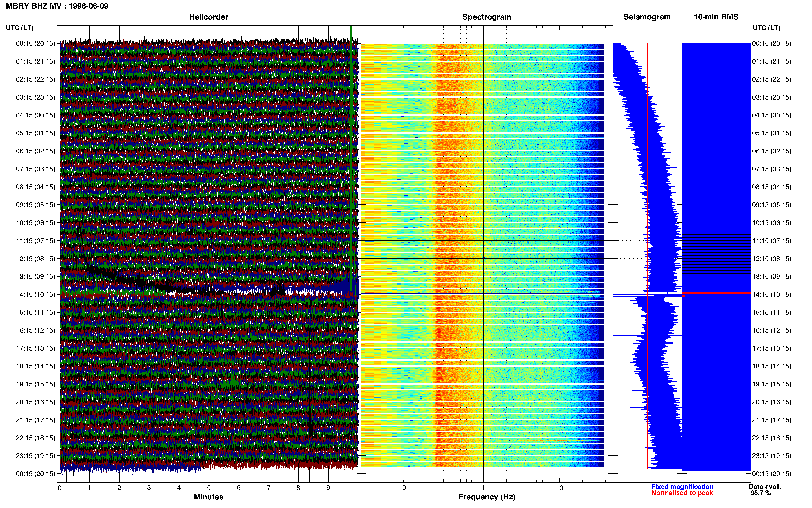Click the 'Data avail. 98.7 %' readout
This screenshot has height=508, width=812.
tap(765, 490)
